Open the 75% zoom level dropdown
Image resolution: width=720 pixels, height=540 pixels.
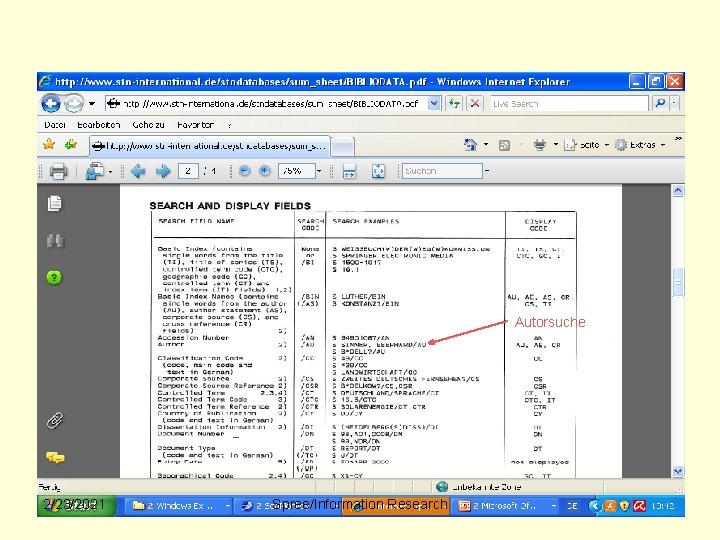coord(319,171)
